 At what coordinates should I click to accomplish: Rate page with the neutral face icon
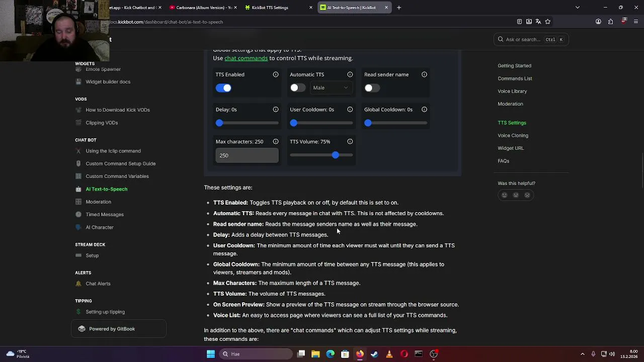(x=516, y=195)
